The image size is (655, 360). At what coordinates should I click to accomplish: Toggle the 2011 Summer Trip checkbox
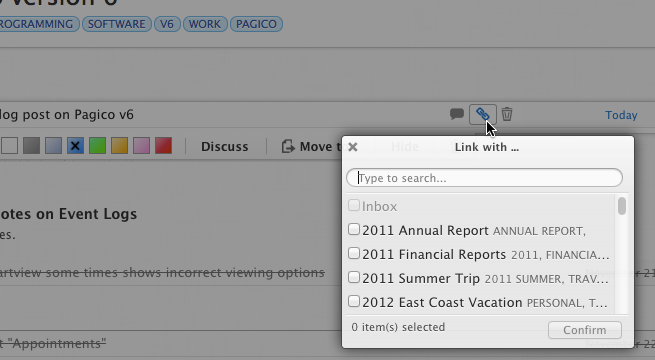point(354,277)
